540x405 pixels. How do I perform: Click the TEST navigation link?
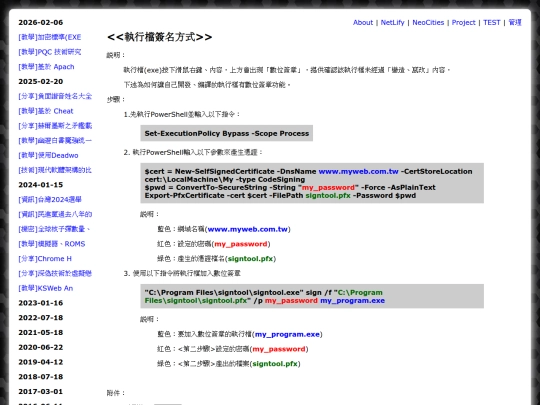(491, 22)
